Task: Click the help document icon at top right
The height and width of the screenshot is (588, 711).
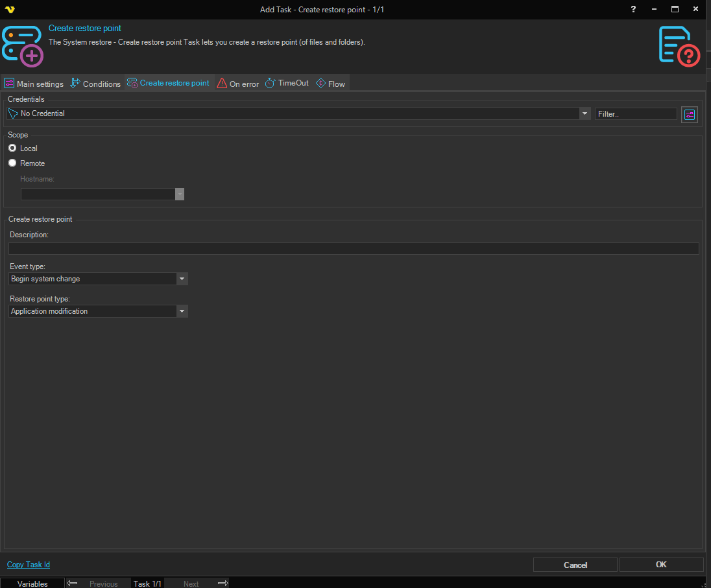Action: point(679,46)
